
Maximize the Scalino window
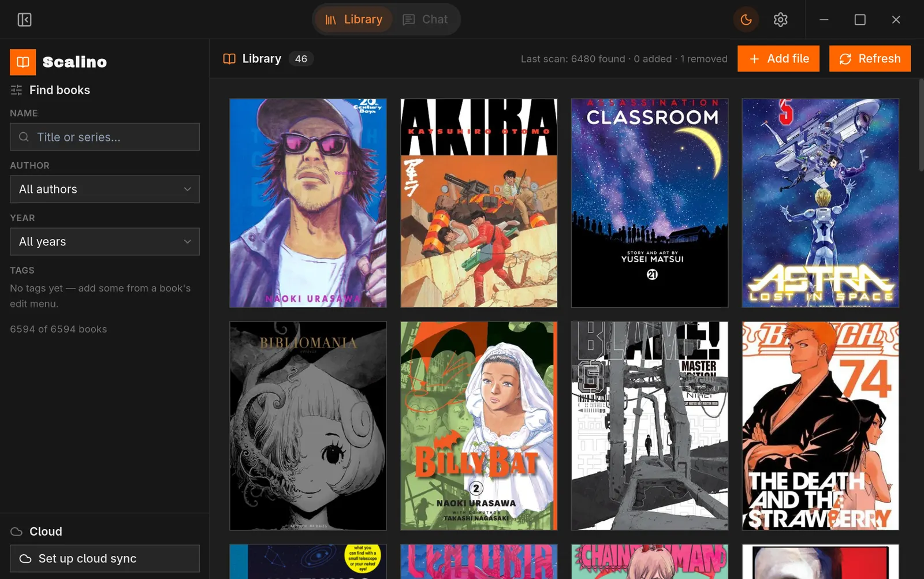pyautogui.click(x=860, y=20)
